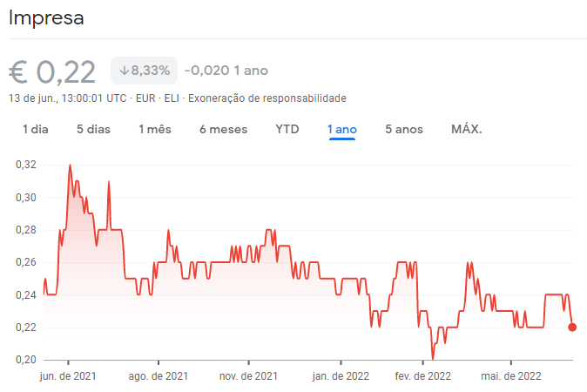The width and height of the screenshot is (587, 392).
Task: Click the mai. de 2022 axis label
Action: click(511, 376)
